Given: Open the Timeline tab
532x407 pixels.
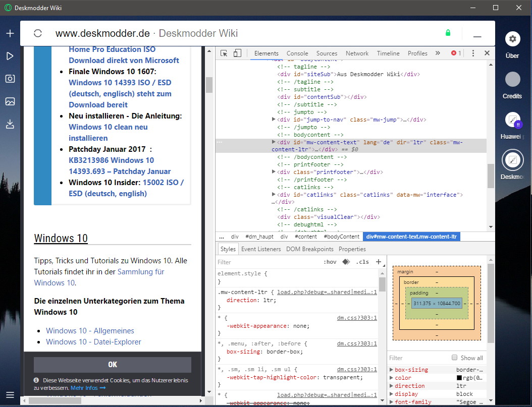Looking at the screenshot, I should (x=388, y=53).
